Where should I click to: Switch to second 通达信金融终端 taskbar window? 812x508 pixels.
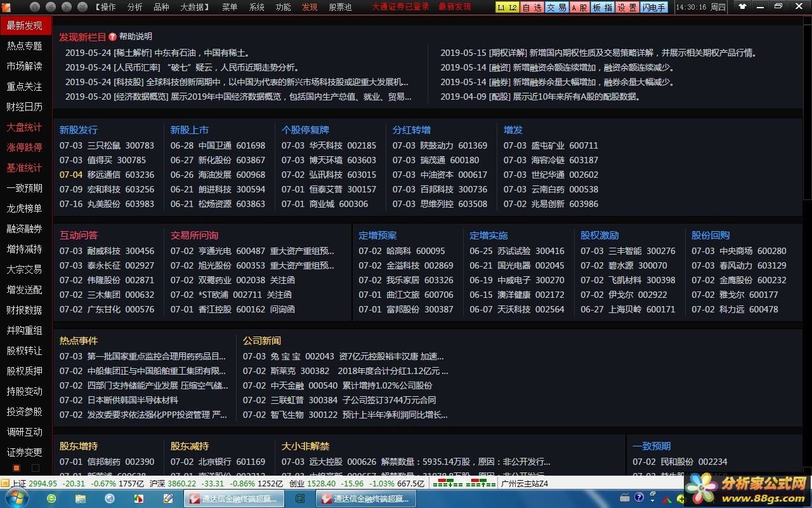(365, 498)
